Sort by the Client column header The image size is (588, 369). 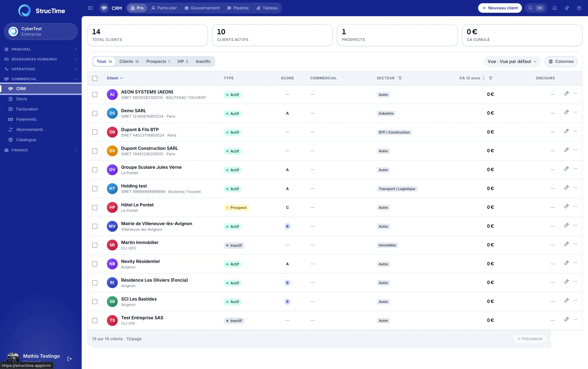(x=115, y=78)
